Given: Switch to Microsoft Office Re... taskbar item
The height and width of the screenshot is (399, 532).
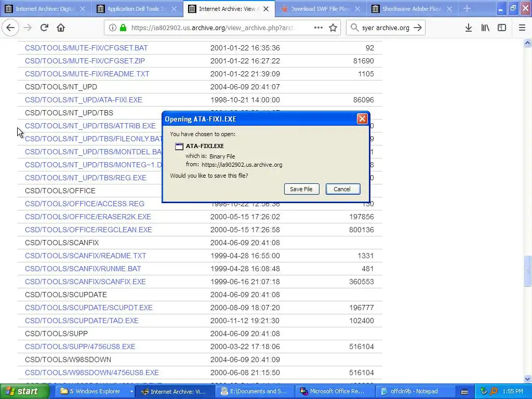Looking at the screenshot, I should [336, 391].
